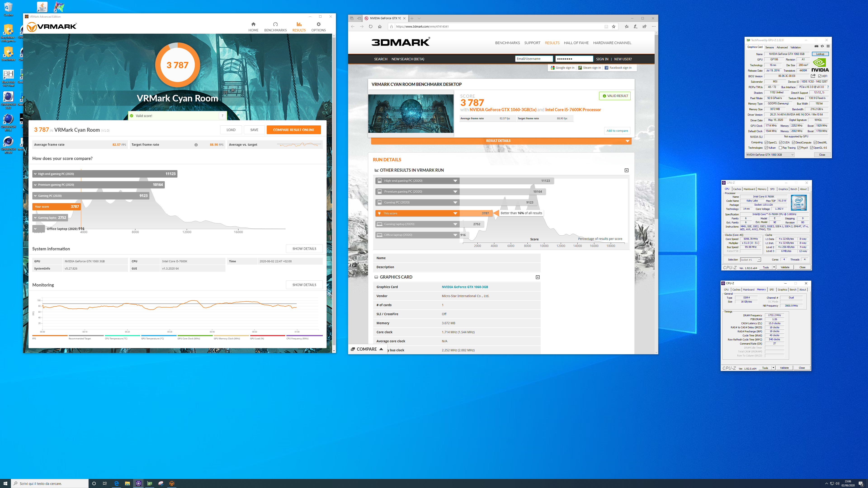This screenshot has width=868, height=488.
Task: Expand High-end gaming PC bar in VRMark
Action: (105, 174)
